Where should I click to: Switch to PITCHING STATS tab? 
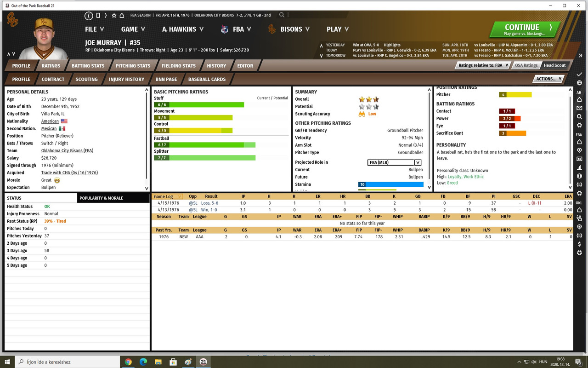pos(133,66)
